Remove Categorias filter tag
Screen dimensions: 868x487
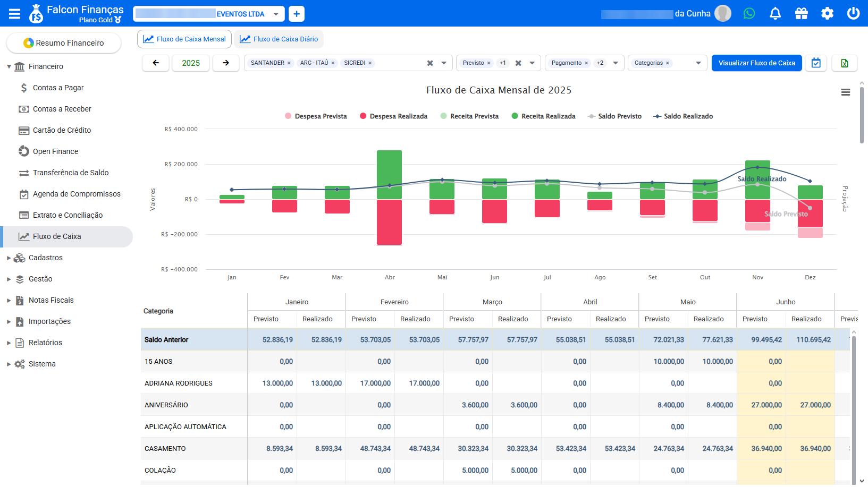(668, 63)
